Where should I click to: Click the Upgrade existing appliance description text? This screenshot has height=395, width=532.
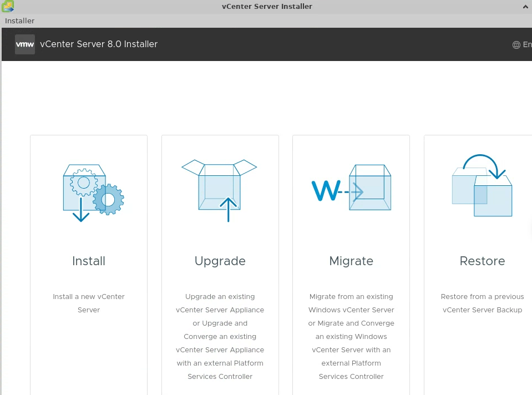point(220,336)
